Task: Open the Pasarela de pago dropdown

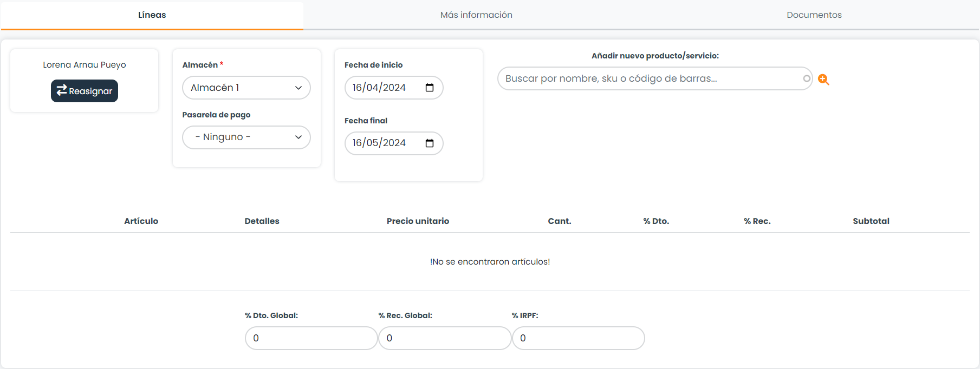Action: tap(246, 137)
